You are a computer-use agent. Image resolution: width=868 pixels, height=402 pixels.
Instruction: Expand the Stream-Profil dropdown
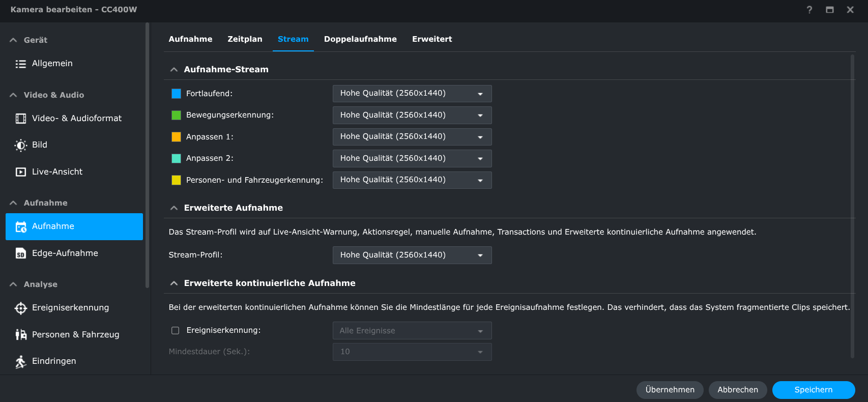click(412, 255)
